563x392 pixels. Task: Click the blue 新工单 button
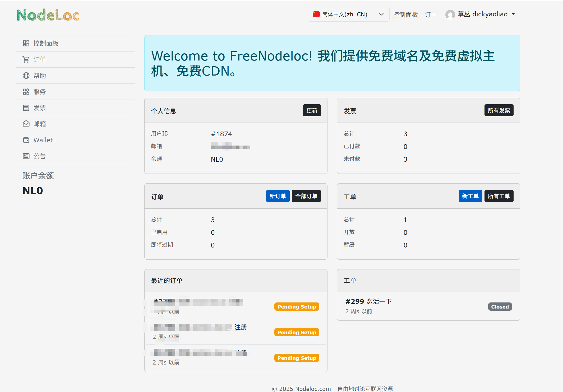[x=470, y=196]
